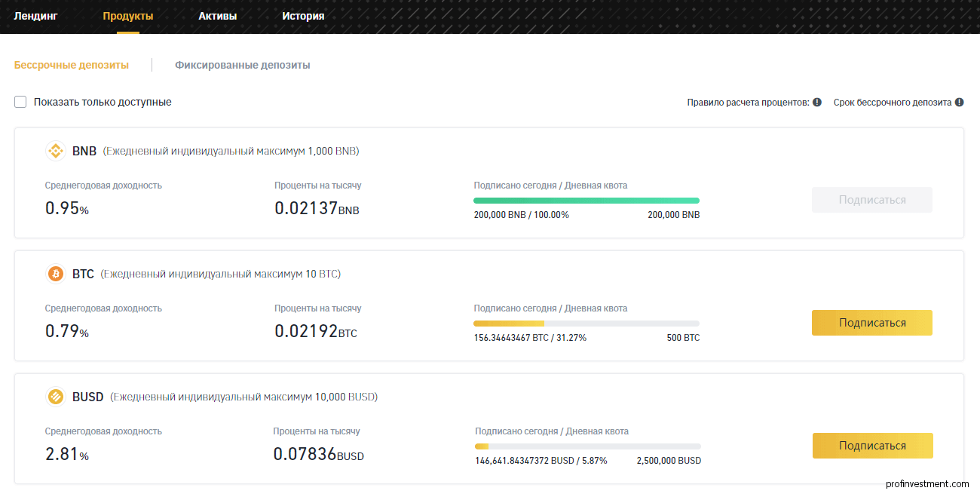This screenshot has width=980, height=500.
Task: Click disabled Подписаться button for BNB
Action: click(x=872, y=200)
